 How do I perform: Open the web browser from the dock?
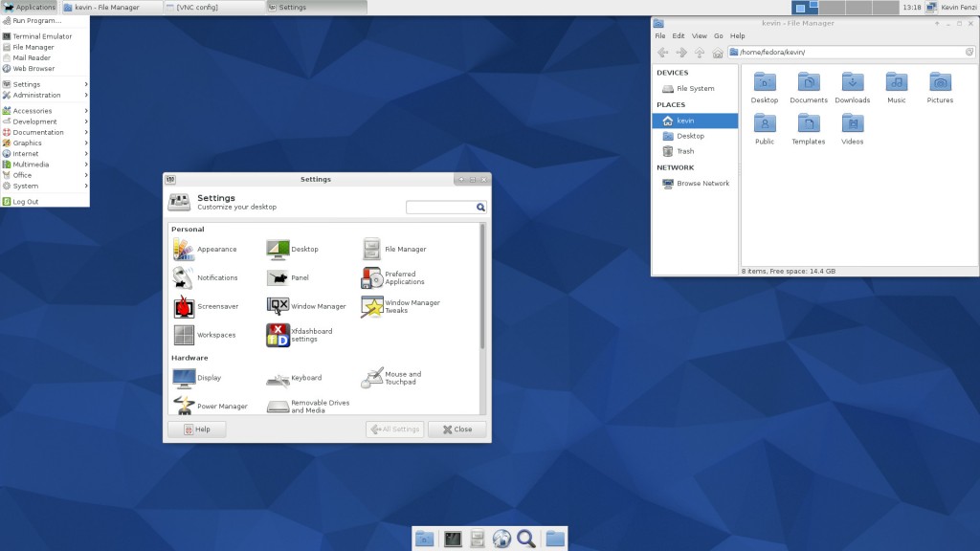pyautogui.click(x=501, y=538)
